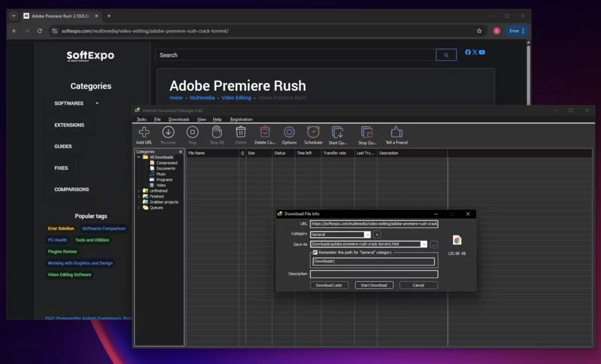Click the Description input field

[374, 274]
